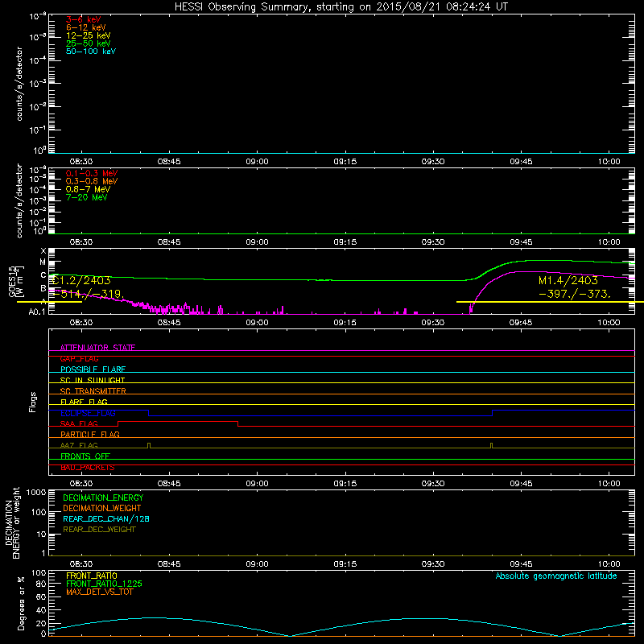Viewport: 644px width, 644px height.
Task: Click the ATTENUATOR_STATE flag label
Action: [97, 348]
